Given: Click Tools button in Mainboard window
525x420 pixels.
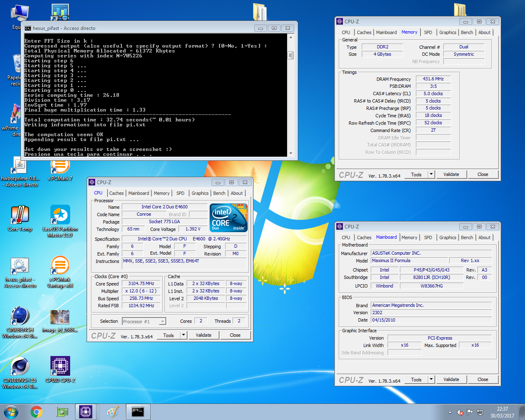Looking at the screenshot, I should coord(416,379).
